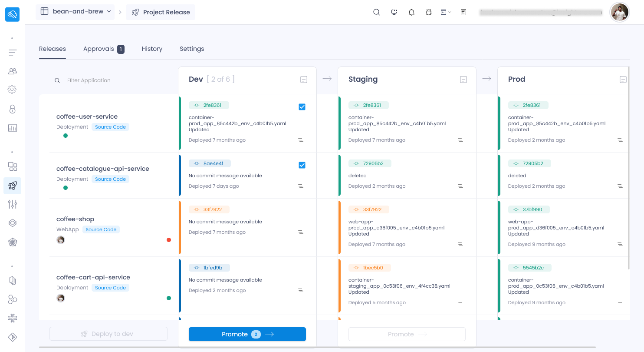
Task: Click commit 1bfed9b in Dev column
Action: (x=209, y=268)
